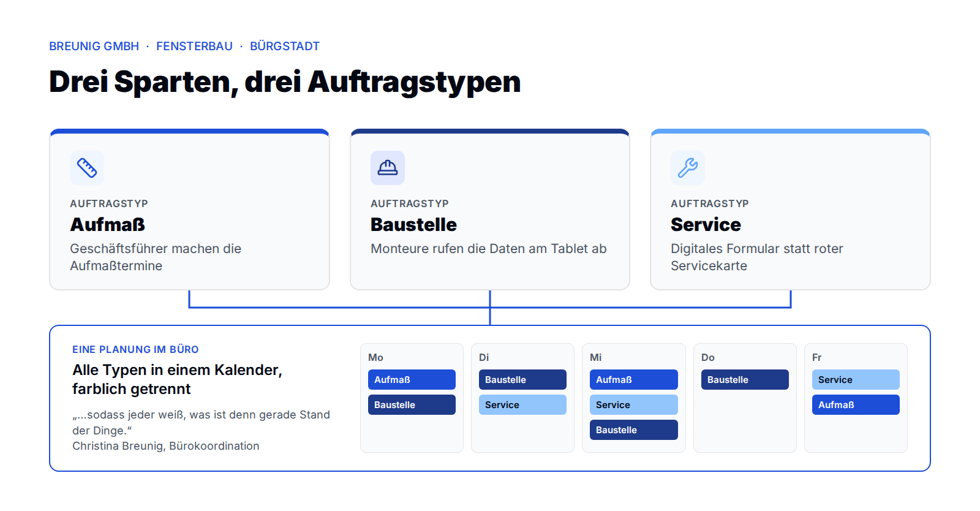
Task: Pick the Aufmaß entry on Wednesday
Action: coord(634,380)
